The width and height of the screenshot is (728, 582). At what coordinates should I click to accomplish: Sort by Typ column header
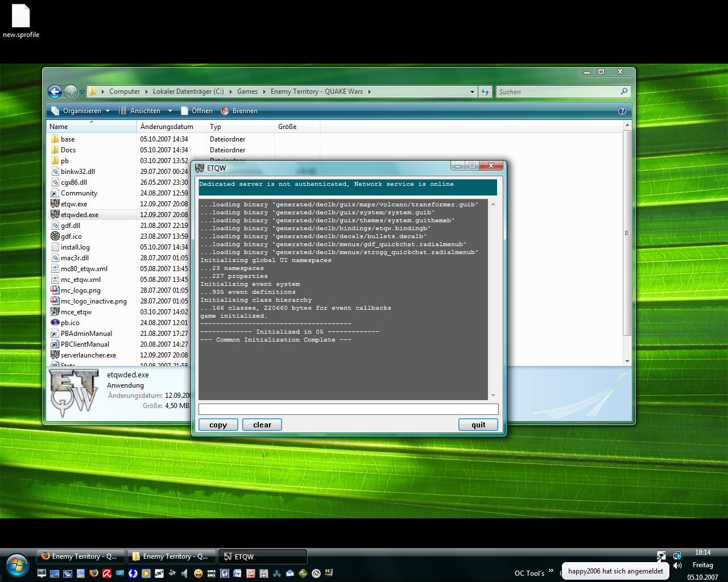click(240, 127)
